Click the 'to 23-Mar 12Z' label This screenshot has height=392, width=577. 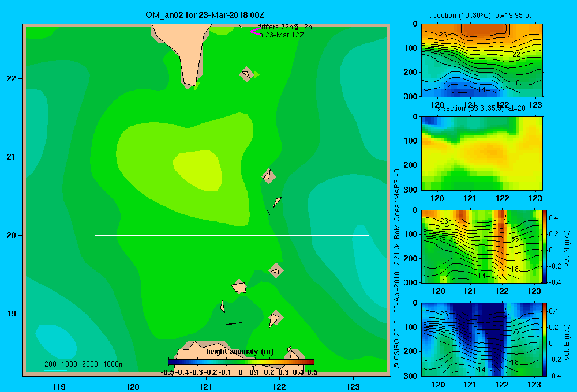[x=281, y=35]
